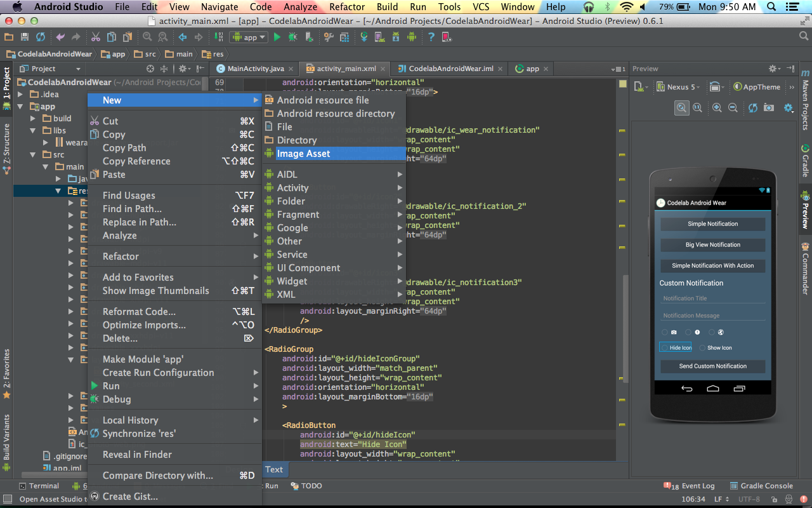This screenshot has height=508, width=812.
Task: Click TODO button in bottom bar
Action: (306, 486)
